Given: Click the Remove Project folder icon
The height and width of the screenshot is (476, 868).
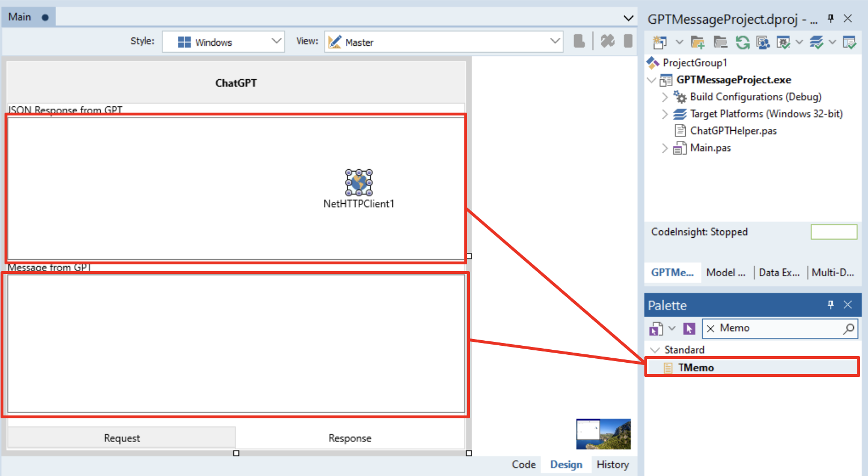Looking at the screenshot, I should (720, 42).
